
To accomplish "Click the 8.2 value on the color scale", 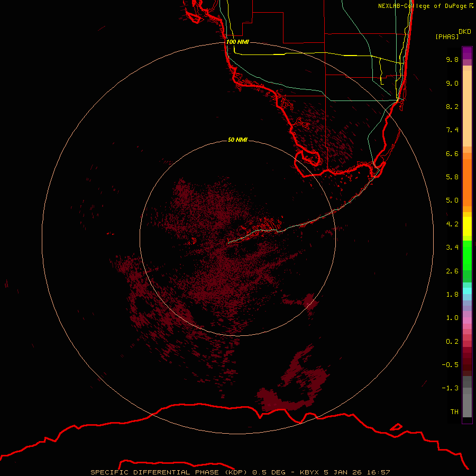I will click(x=452, y=106).
